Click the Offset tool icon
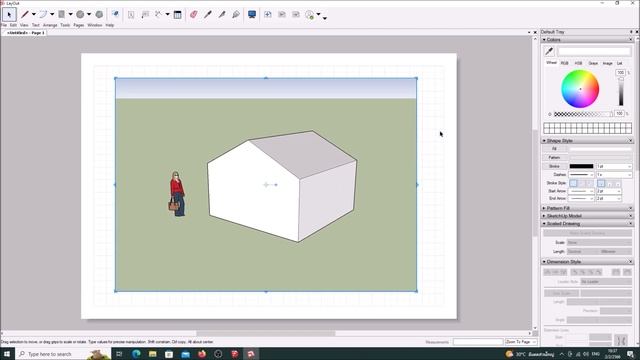640x360 pixels. coord(116,14)
